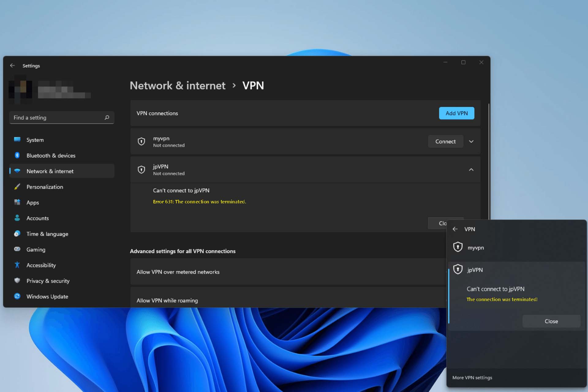
Task: Collapse the jpVPN expanded section
Action: pos(471,169)
